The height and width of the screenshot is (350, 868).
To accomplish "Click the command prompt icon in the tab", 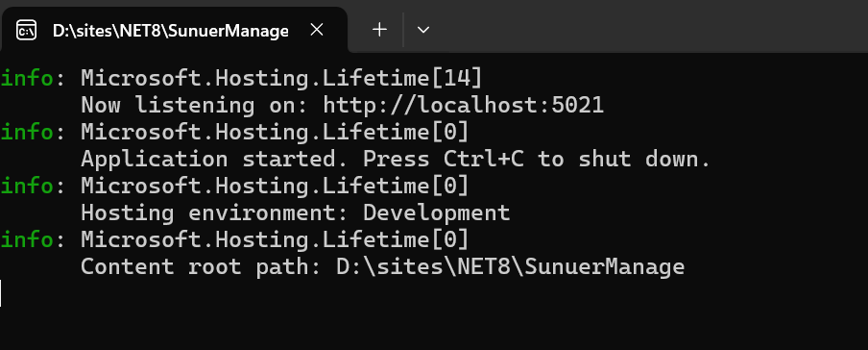I will (27, 30).
